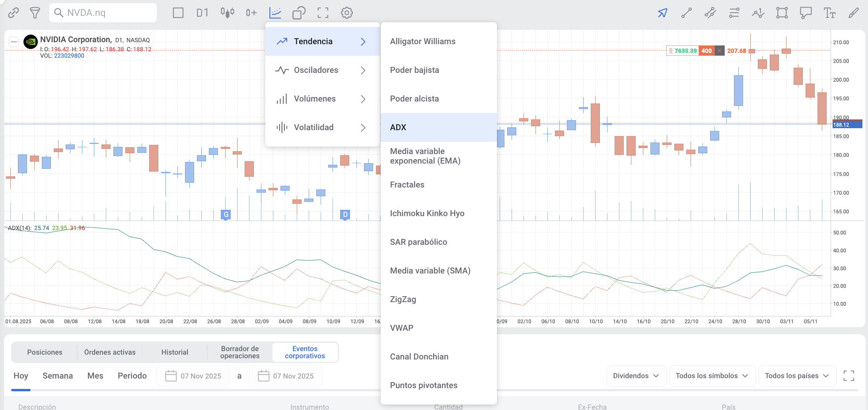
Task: Click the 400 order quantity tag
Action: click(x=706, y=51)
